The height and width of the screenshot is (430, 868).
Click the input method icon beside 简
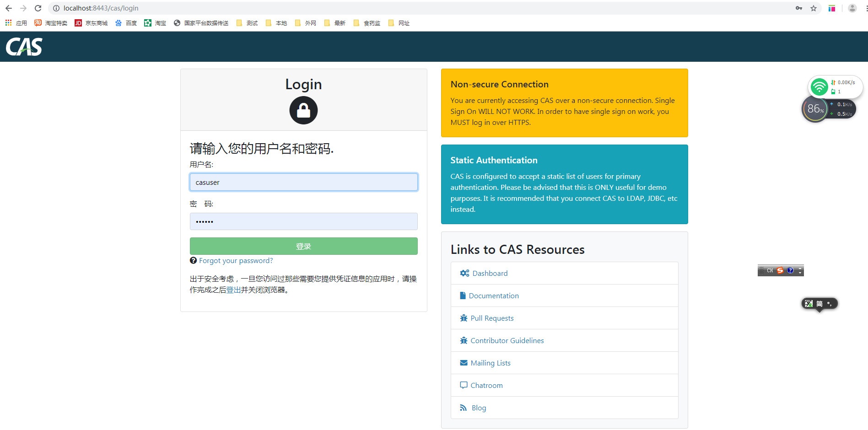point(809,304)
